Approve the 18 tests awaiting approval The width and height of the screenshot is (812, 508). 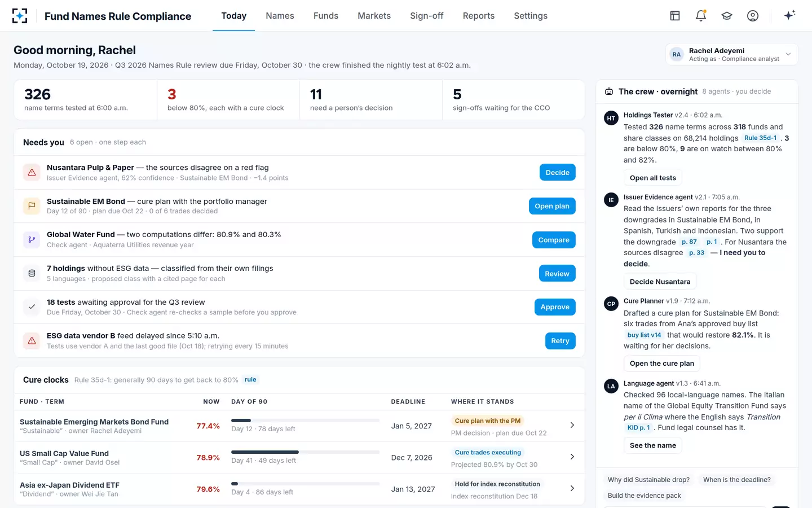point(555,307)
